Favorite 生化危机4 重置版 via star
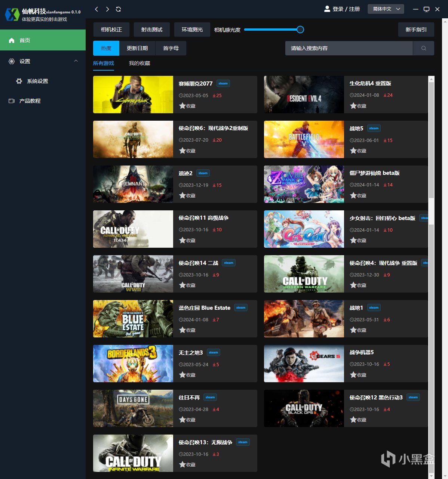Image resolution: width=448 pixels, height=479 pixels. coord(353,106)
